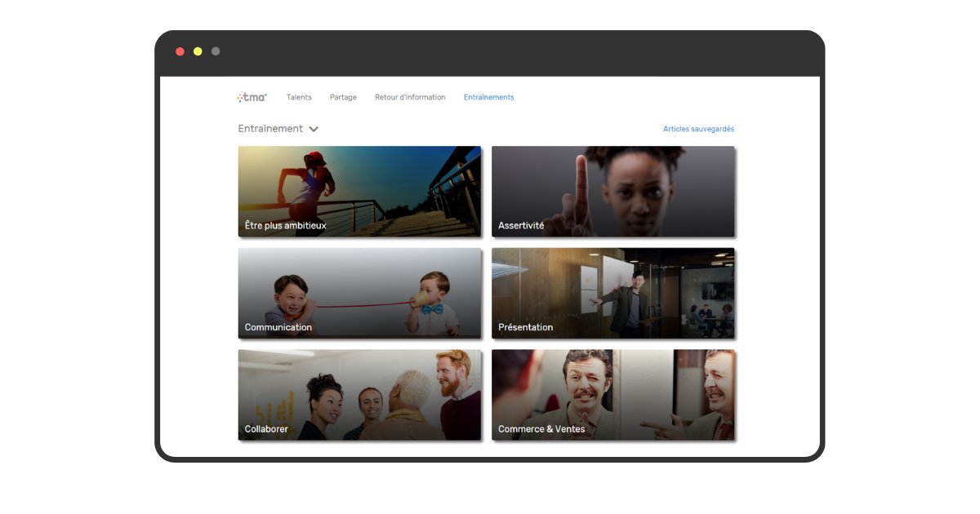Click the red close window dot
980x514 pixels.
point(180,51)
